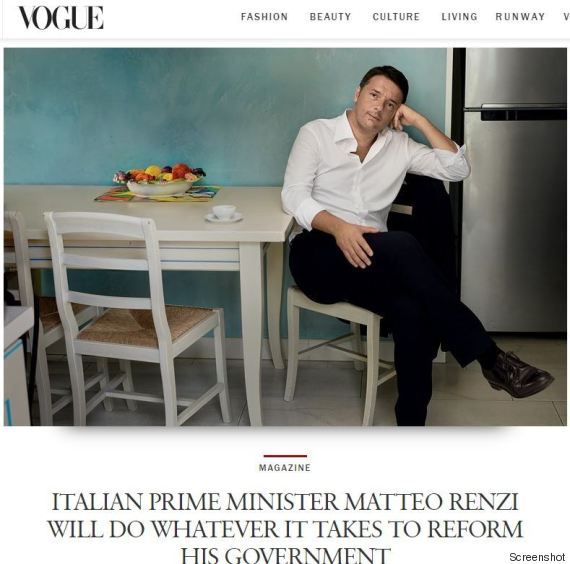
Task: Open the RUNWAY section
Action: [x=520, y=17]
